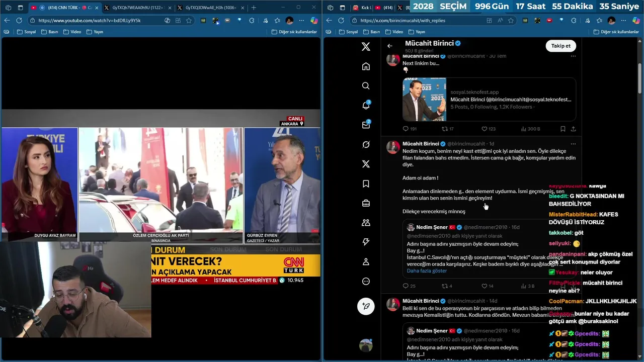Click 'Daha fazla göster' in quoted post
Viewport: 644px width, 362px height.
point(427,271)
